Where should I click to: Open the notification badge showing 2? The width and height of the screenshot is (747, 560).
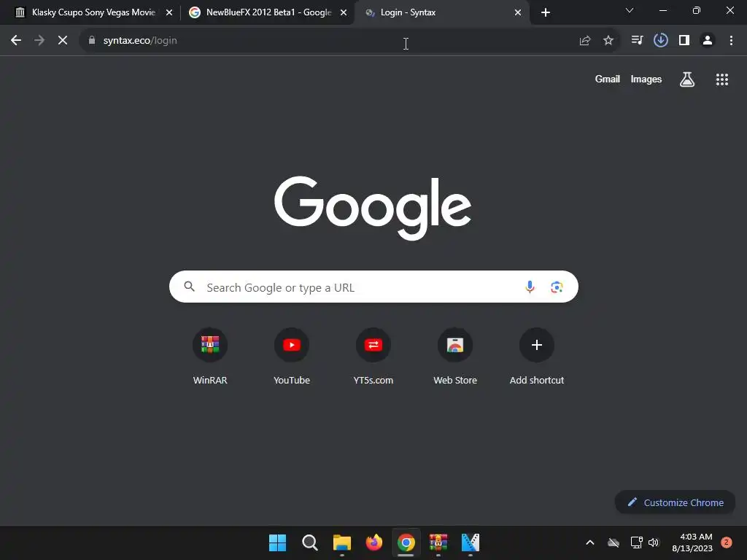(x=727, y=542)
